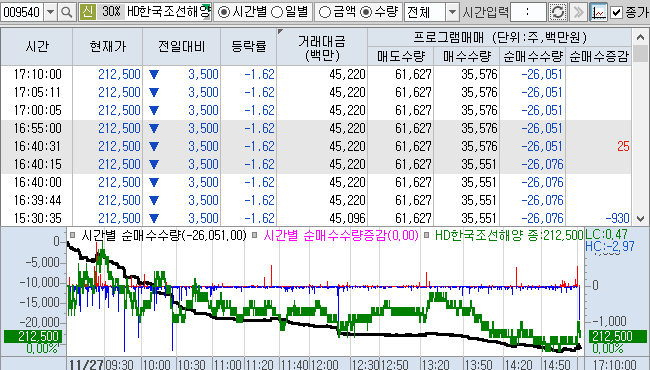The image size is (650, 370).
Task: Click the down triangle in 17:10:00 row
Action: (154, 75)
